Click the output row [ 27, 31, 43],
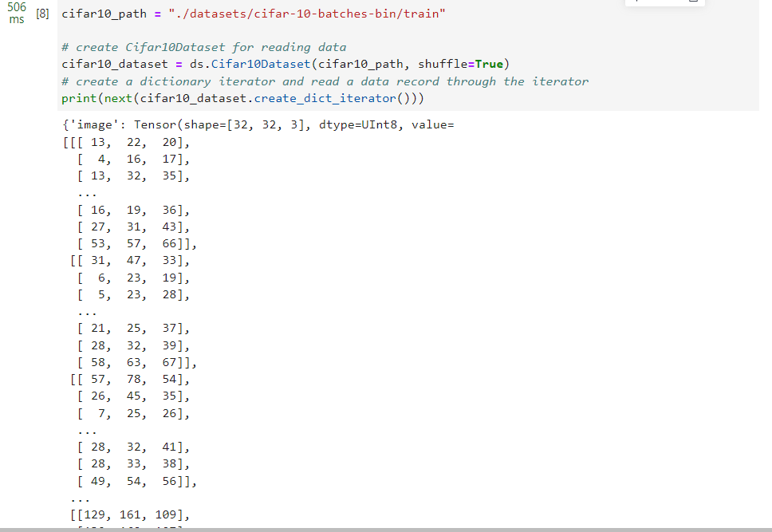 click(133, 227)
